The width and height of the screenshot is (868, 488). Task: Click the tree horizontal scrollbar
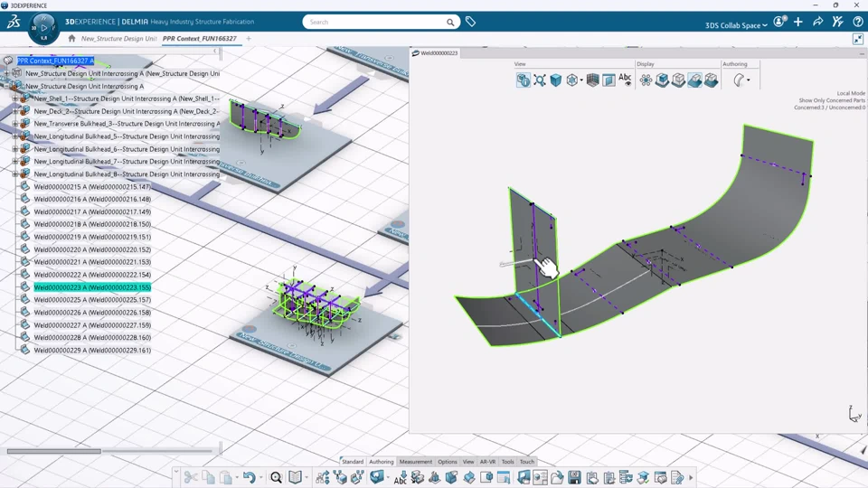point(53,451)
